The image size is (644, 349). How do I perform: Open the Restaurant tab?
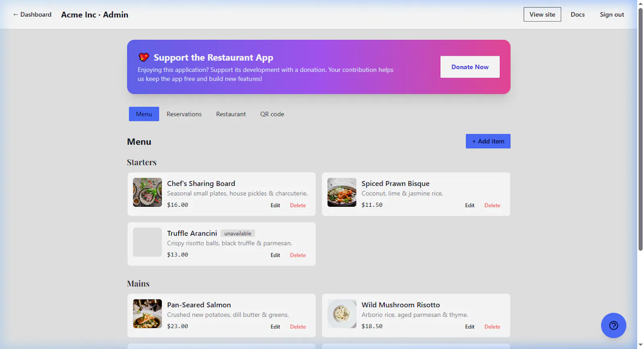click(231, 114)
